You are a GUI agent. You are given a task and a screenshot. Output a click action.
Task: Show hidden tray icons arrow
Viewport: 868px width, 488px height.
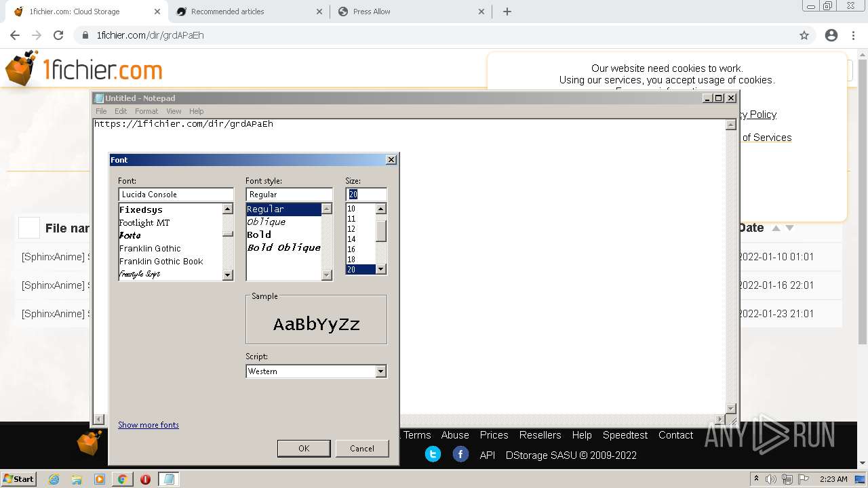[756, 479]
